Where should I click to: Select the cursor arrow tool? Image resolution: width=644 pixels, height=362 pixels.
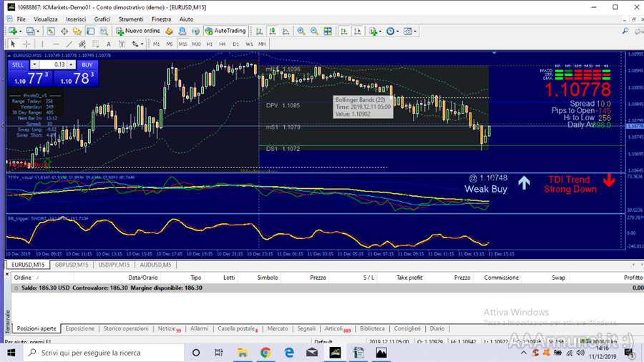point(13,44)
